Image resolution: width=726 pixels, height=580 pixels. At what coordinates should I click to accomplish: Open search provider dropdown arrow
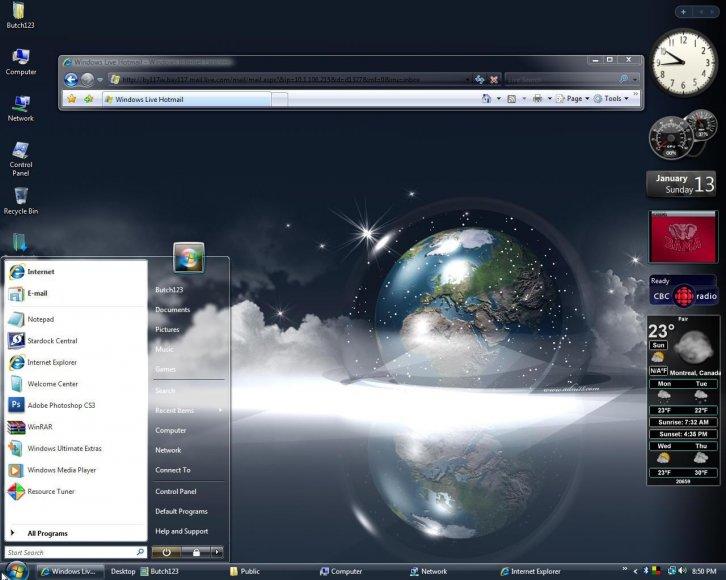(635, 80)
